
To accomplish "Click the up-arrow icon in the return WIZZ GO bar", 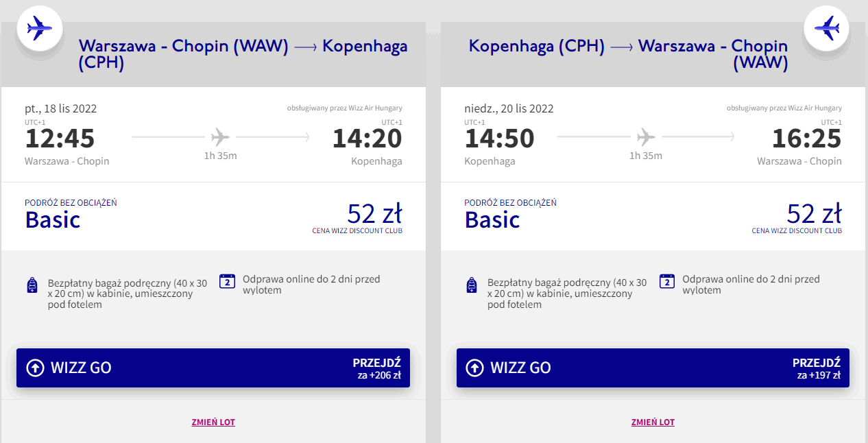I will tap(474, 368).
